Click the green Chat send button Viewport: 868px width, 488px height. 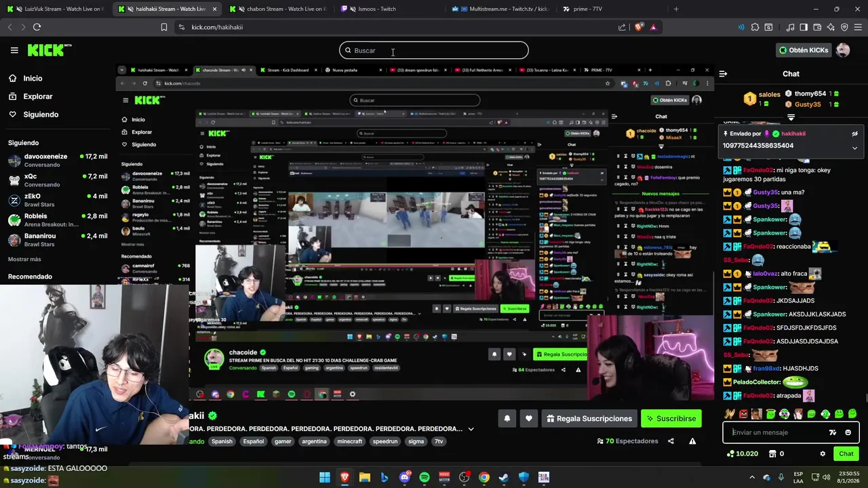(x=846, y=454)
